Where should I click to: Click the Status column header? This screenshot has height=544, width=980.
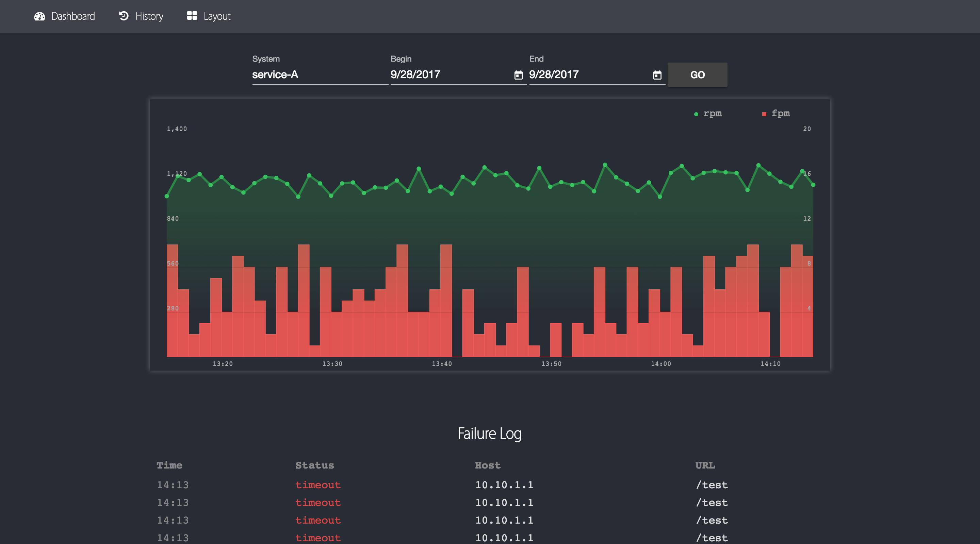point(315,465)
